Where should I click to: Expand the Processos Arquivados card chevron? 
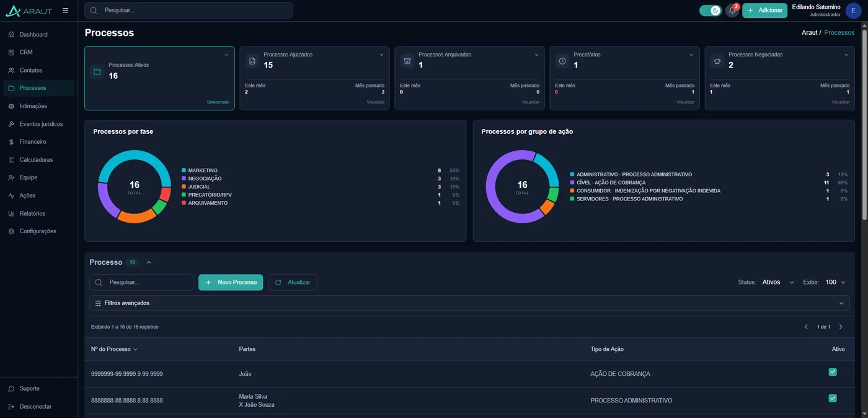tap(536, 55)
